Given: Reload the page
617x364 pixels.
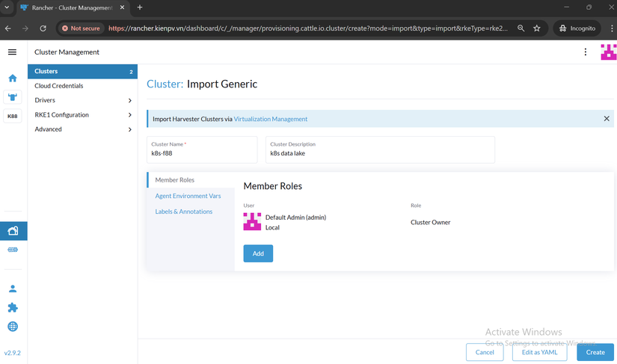Looking at the screenshot, I should point(43,28).
